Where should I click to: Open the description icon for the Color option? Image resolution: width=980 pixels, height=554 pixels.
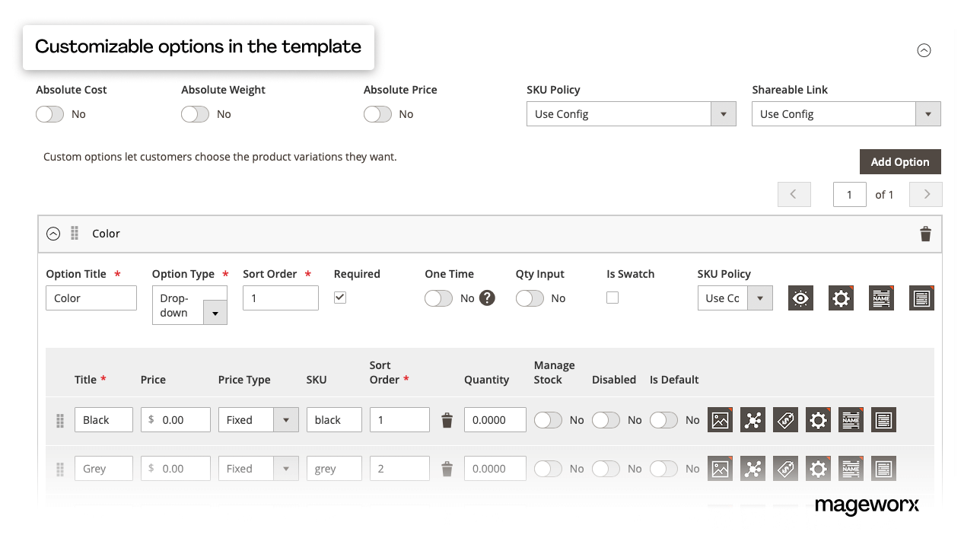click(921, 298)
